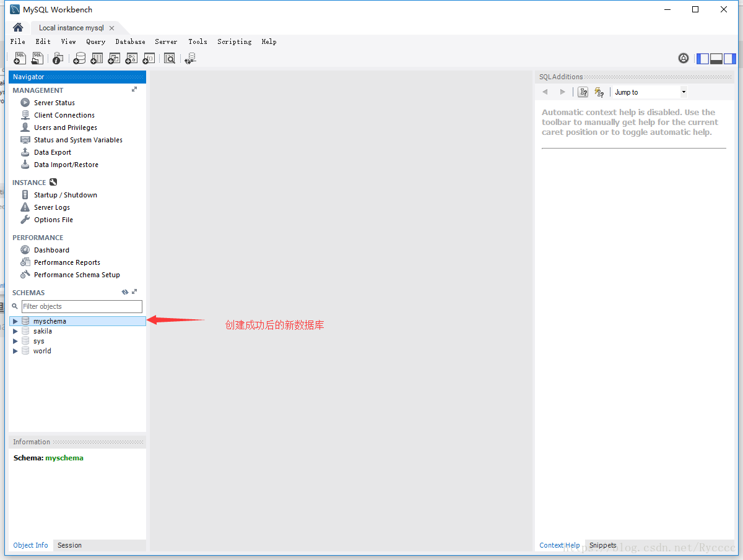This screenshot has height=560, width=743.
Task: Toggle manual context help button
Action: coord(583,92)
